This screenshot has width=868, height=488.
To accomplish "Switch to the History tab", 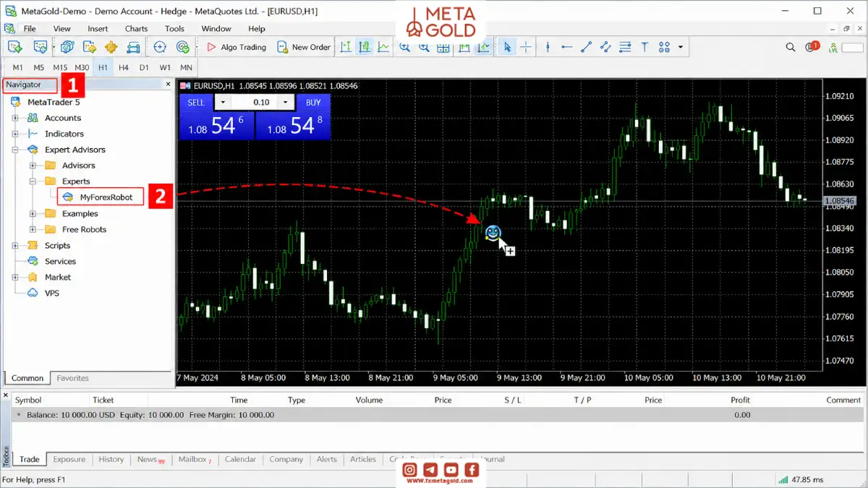I will pos(111,459).
